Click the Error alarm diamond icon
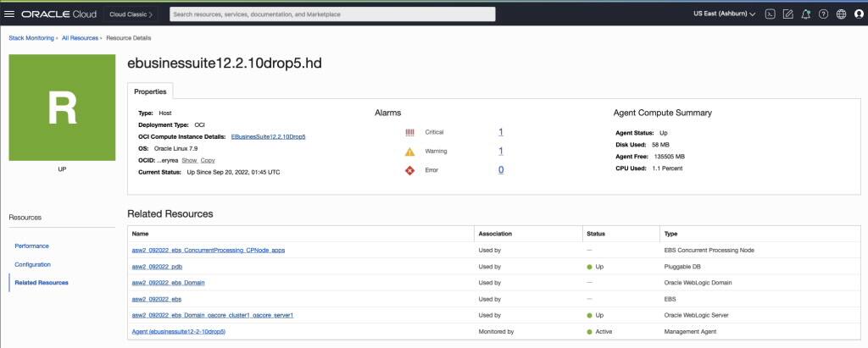 tap(409, 170)
